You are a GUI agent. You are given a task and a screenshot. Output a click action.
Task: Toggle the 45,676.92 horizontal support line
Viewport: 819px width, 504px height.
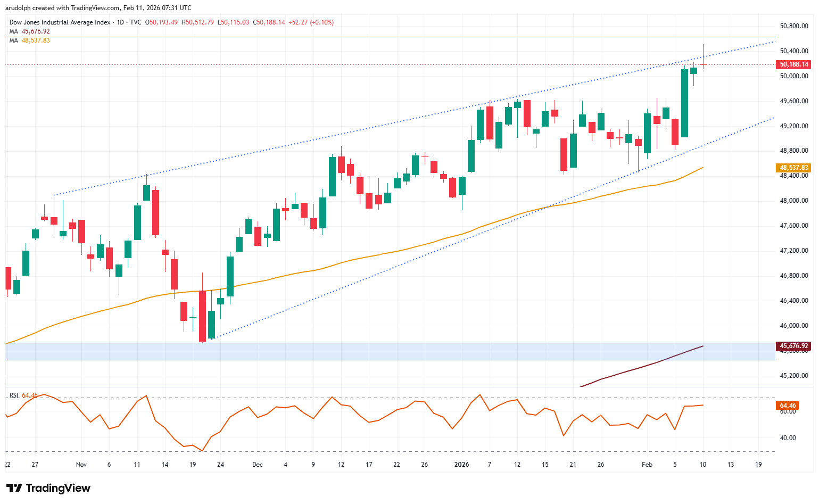point(793,346)
